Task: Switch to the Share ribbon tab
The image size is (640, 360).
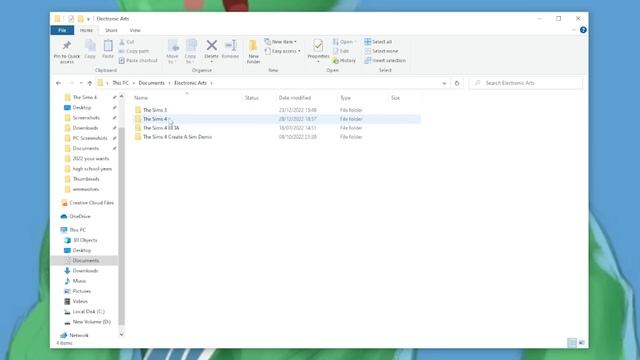Action: (111, 30)
